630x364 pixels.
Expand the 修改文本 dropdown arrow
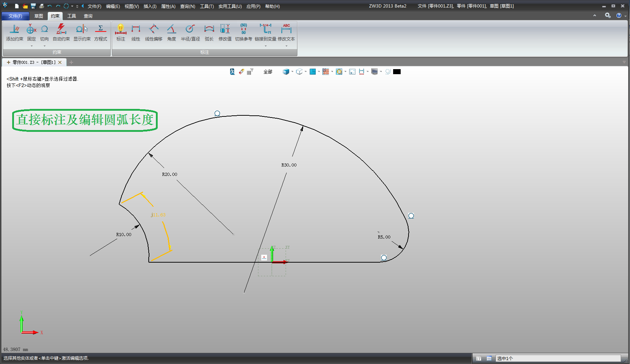tap(286, 46)
